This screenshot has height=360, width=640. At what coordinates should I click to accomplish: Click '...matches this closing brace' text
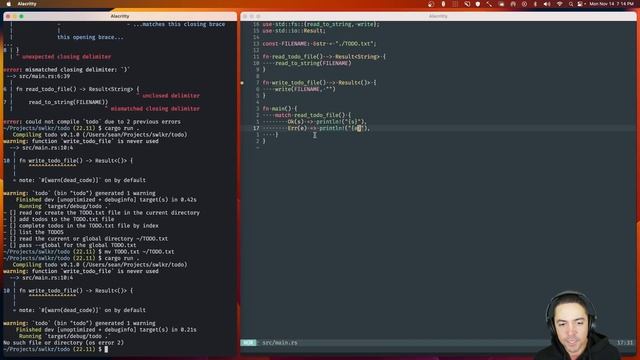coord(179,24)
